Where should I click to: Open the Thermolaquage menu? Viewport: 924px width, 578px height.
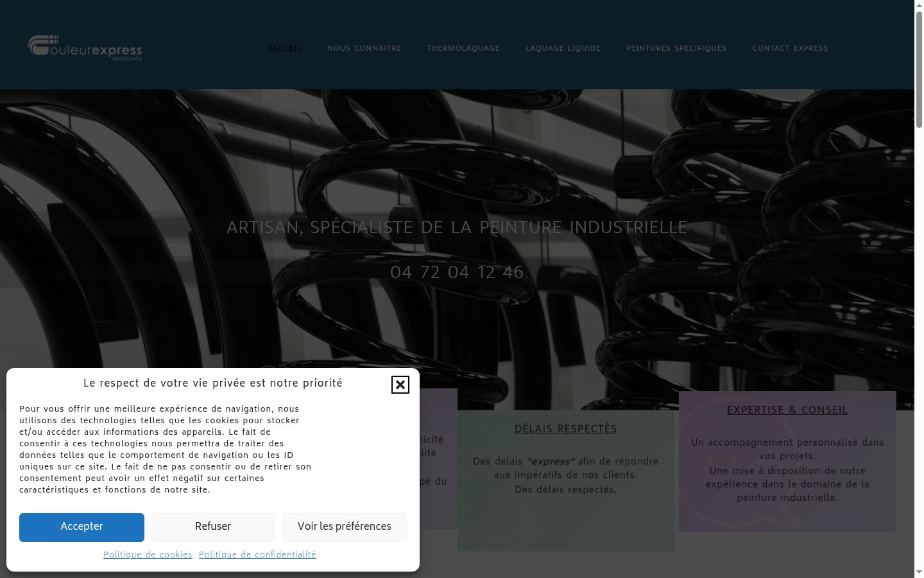coord(463,48)
